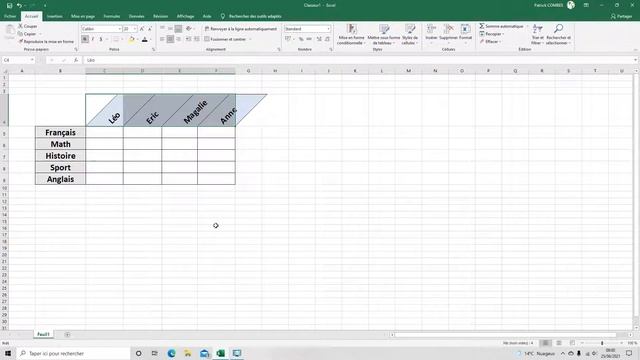Click the Copier icon
This screenshot has width=640, height=360.
(x=20, y=34)
